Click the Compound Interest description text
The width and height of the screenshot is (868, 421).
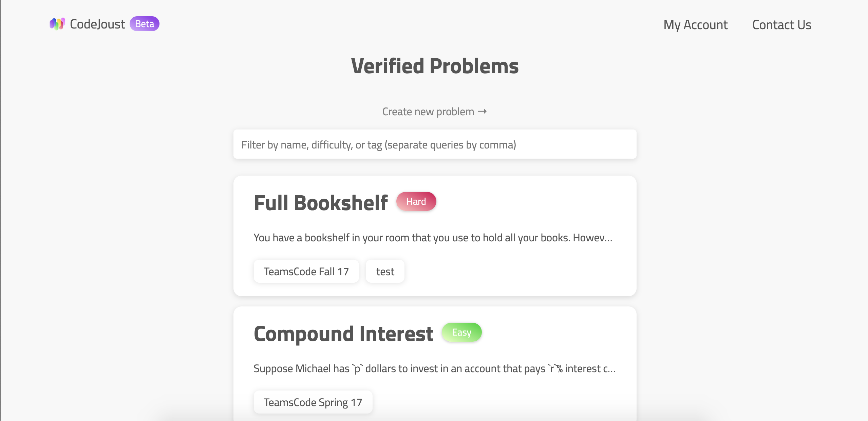click(x=434, y=368)
